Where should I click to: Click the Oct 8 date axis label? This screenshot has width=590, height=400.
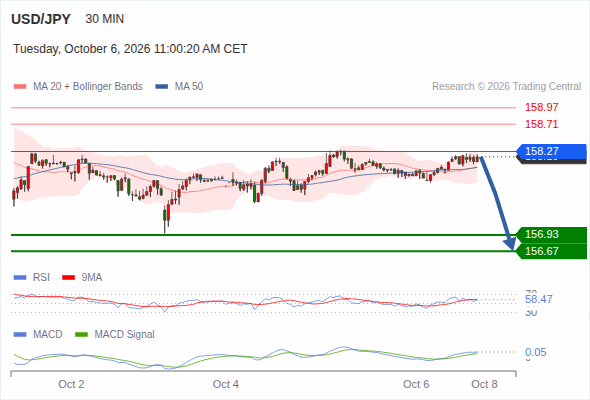click(484, 384)
